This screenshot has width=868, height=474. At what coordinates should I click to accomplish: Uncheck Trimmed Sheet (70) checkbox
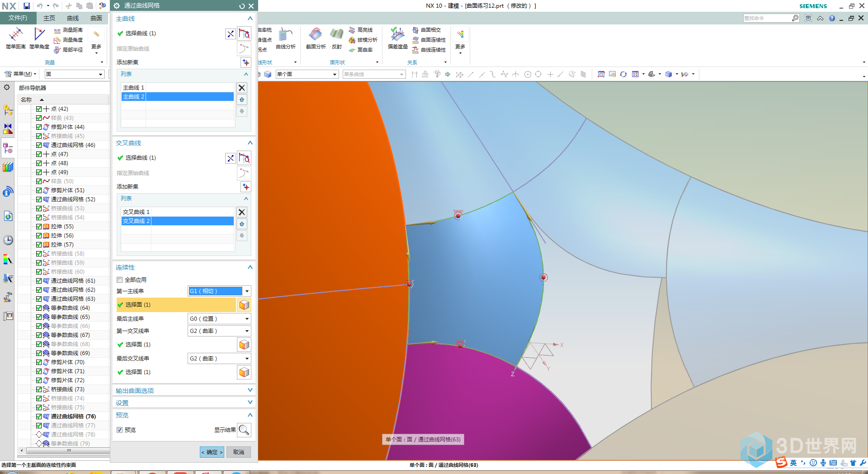(x=39, y=362)
